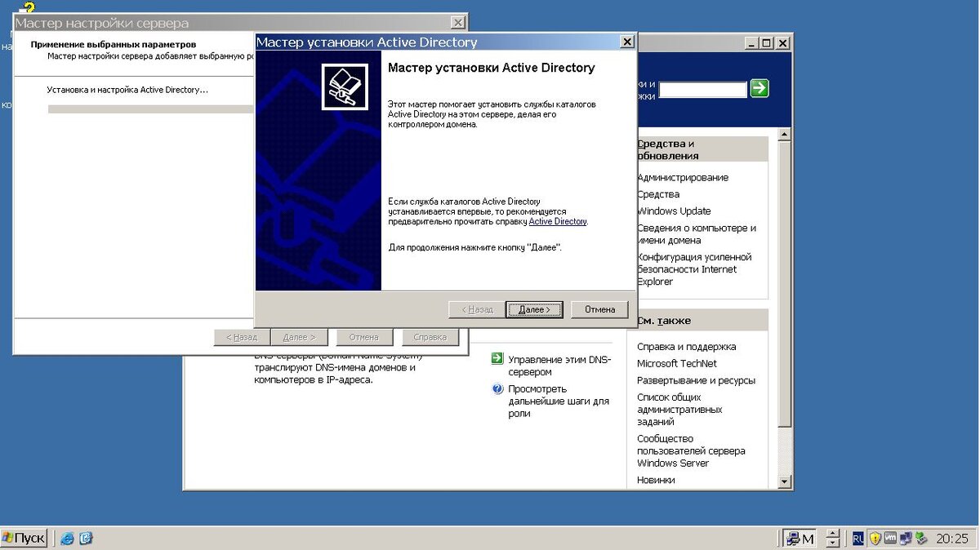Open Конфигурация усиленной безопасности Internet Explorer link

pos(694,269)
